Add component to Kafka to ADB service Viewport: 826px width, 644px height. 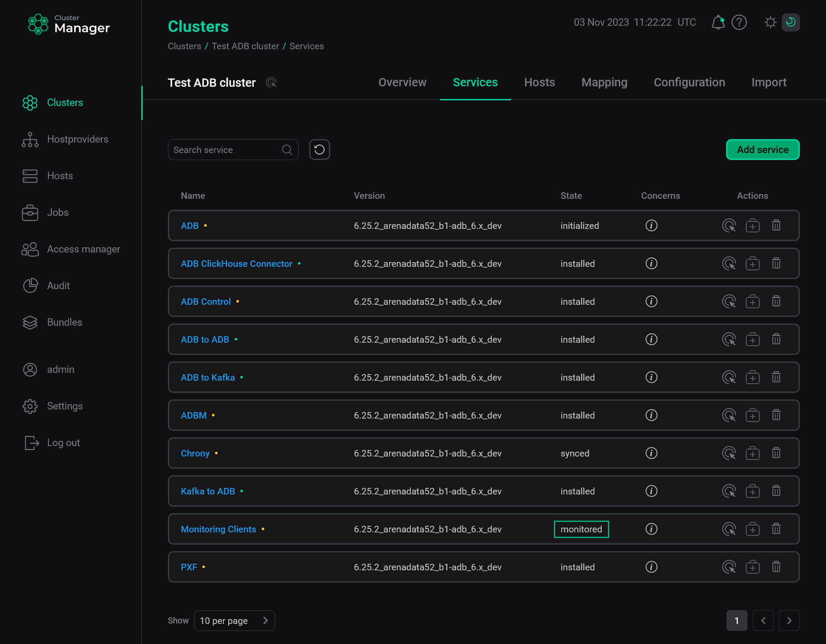[753, 491]
